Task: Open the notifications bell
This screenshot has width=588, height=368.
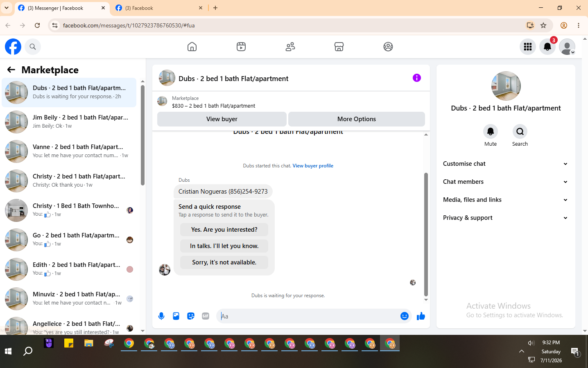Action: pos(547,47)
